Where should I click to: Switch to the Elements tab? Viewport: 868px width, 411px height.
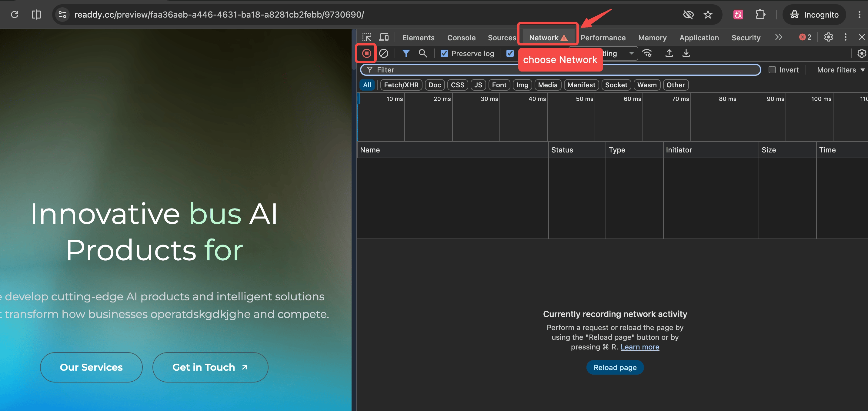[419, 38]
